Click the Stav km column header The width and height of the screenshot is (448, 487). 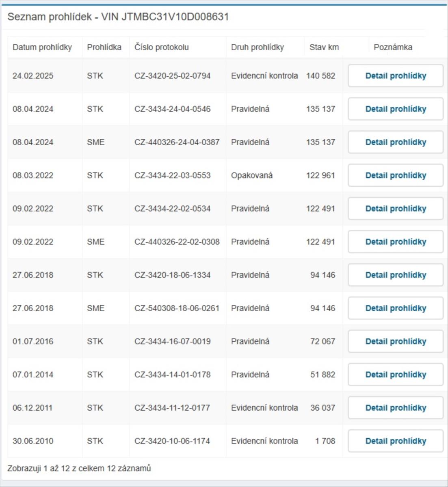click(x=324, y=47)
